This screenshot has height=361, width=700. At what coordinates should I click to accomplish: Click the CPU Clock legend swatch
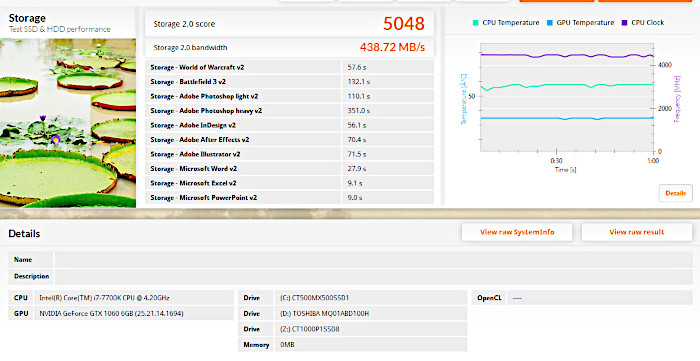pos(624,23)
